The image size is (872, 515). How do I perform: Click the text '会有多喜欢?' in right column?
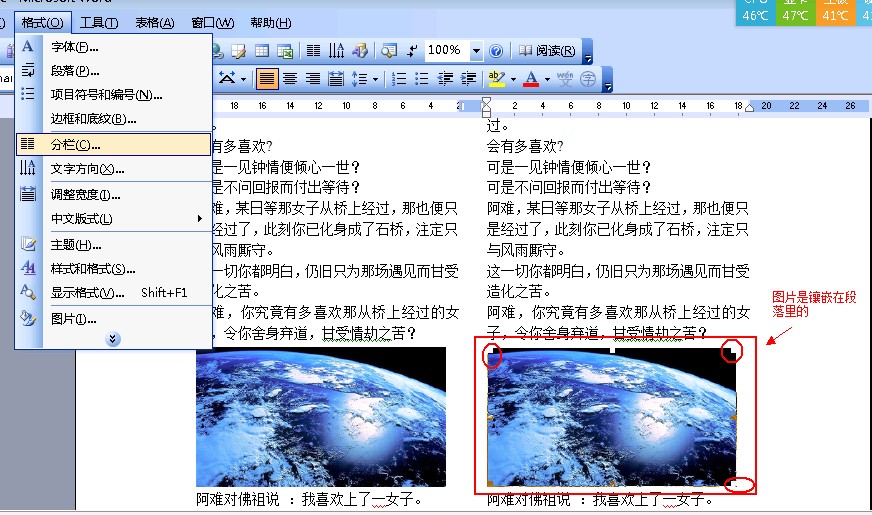(x=524, y=146)
